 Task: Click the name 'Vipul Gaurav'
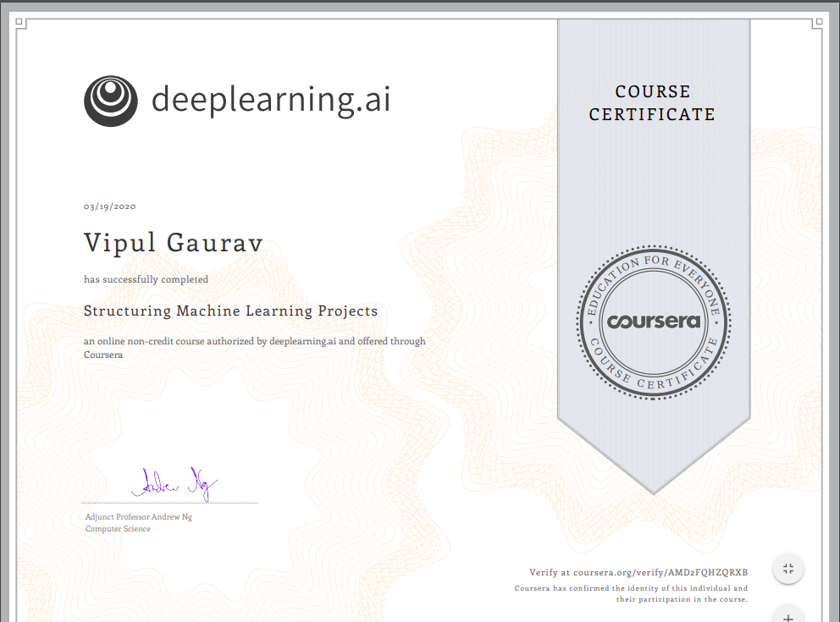click(x=174, y=243)
